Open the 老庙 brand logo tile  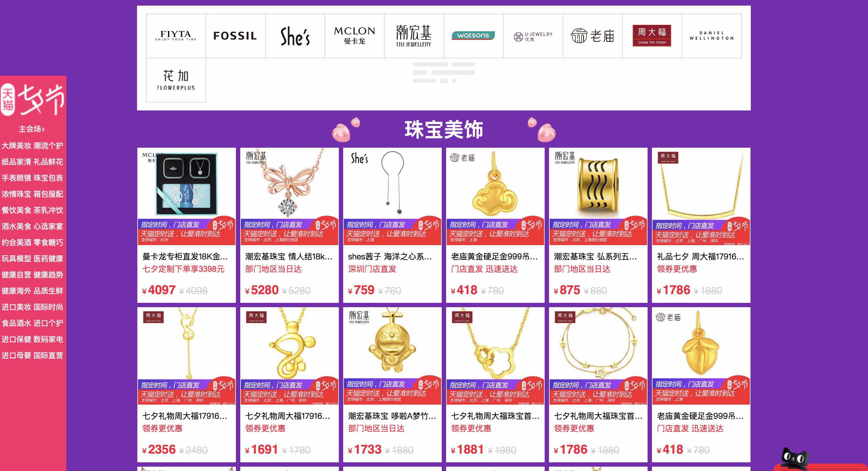point(592,36)
